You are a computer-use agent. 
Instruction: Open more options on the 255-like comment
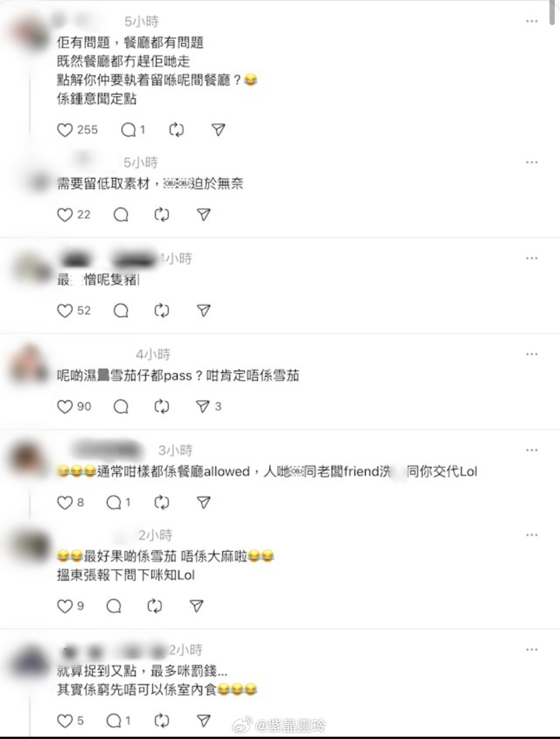(531, 21)
